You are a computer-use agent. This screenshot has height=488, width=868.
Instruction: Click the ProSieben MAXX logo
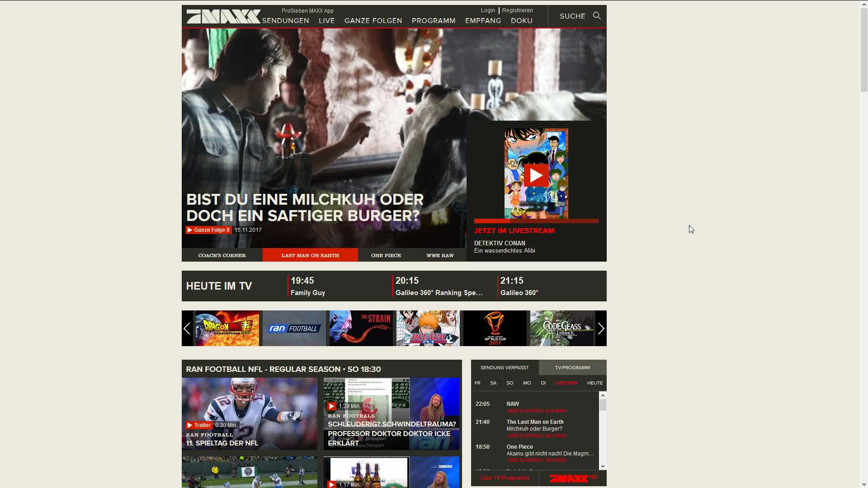tap(223, 17)
